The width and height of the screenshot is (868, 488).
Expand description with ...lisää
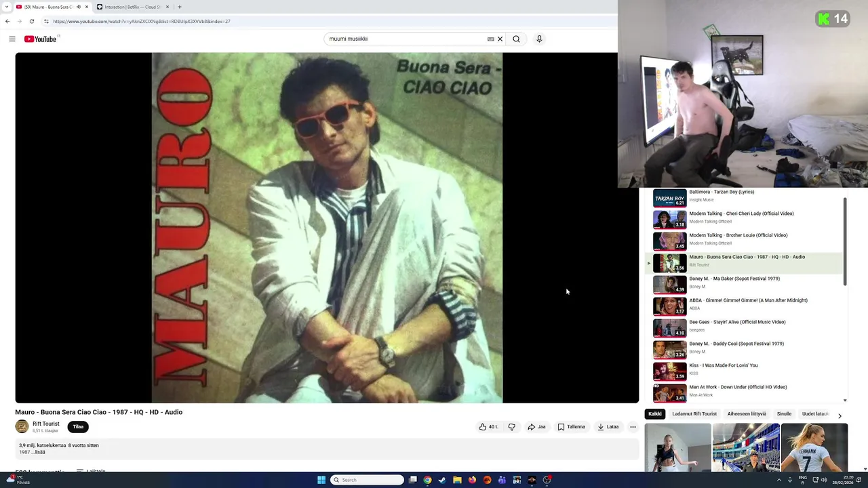tap(38, 452)
